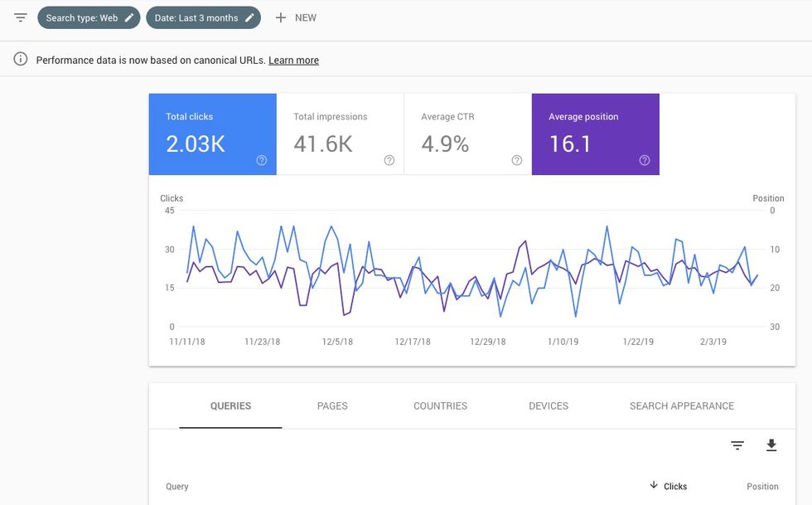The height and width of the screenshot is (505, 812).
Task: Open the filter icon above the queries table
Action: [x=737, y=445]
